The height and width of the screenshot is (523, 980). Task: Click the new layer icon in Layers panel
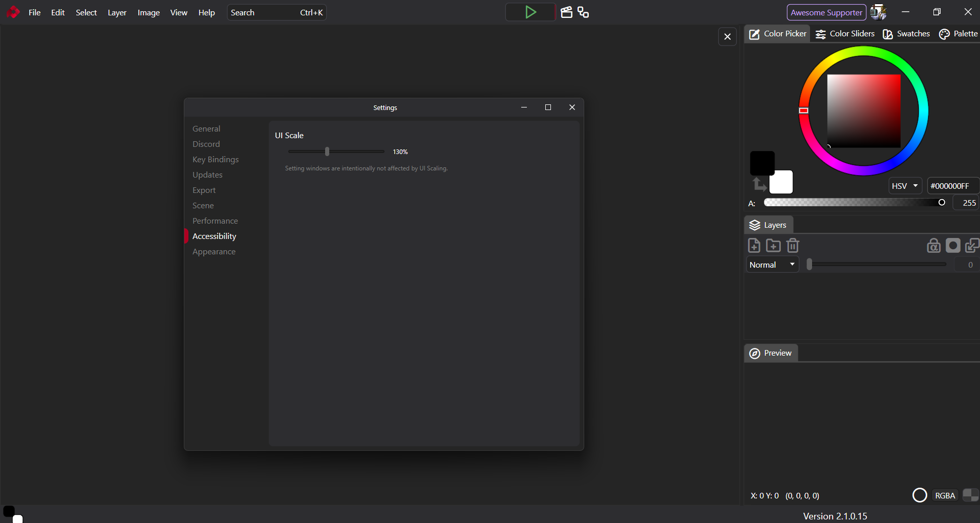point(754,246)
